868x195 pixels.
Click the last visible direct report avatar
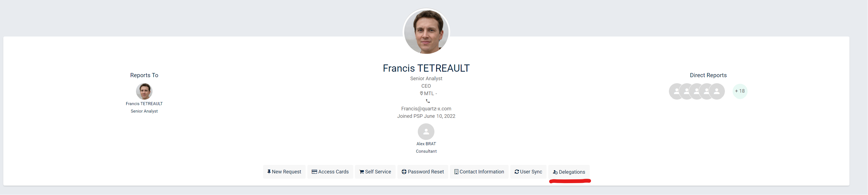pyautogui.click(x=717, y=91)
